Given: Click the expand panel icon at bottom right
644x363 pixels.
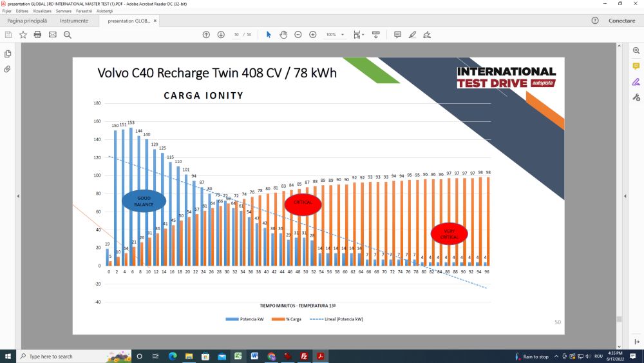Looking at the screenshot, I should pyautogui.click(x=637, y=342).
